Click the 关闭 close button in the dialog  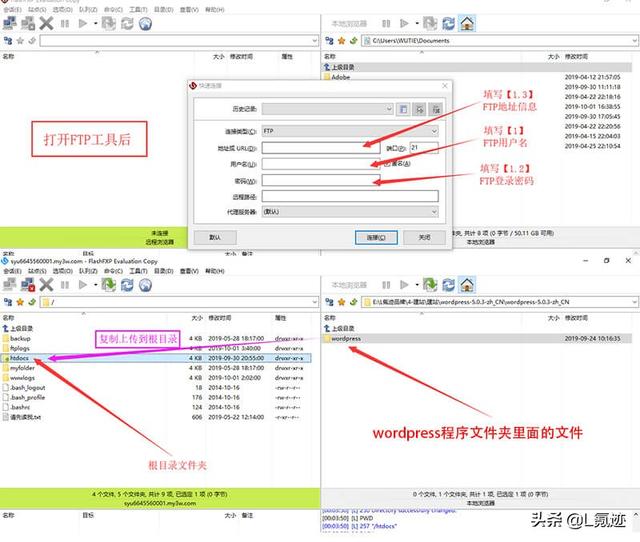click(424, 237)
